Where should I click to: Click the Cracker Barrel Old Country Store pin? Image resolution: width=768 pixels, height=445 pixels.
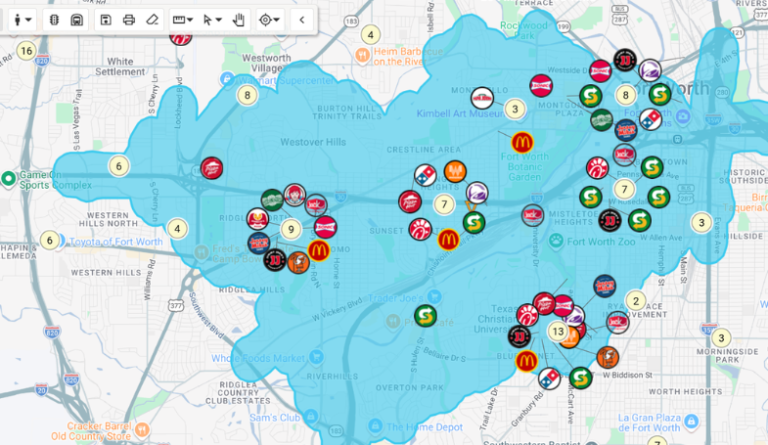[142, 429]
